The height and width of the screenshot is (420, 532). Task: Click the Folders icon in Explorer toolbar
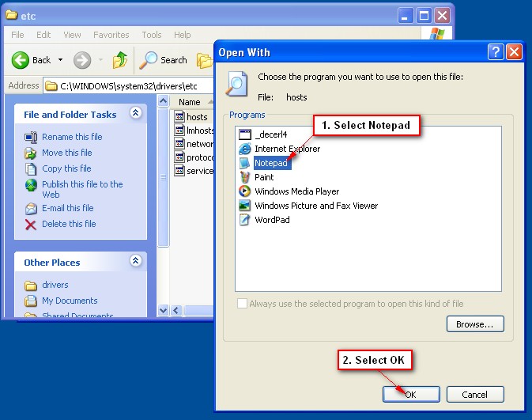(205, 60)
